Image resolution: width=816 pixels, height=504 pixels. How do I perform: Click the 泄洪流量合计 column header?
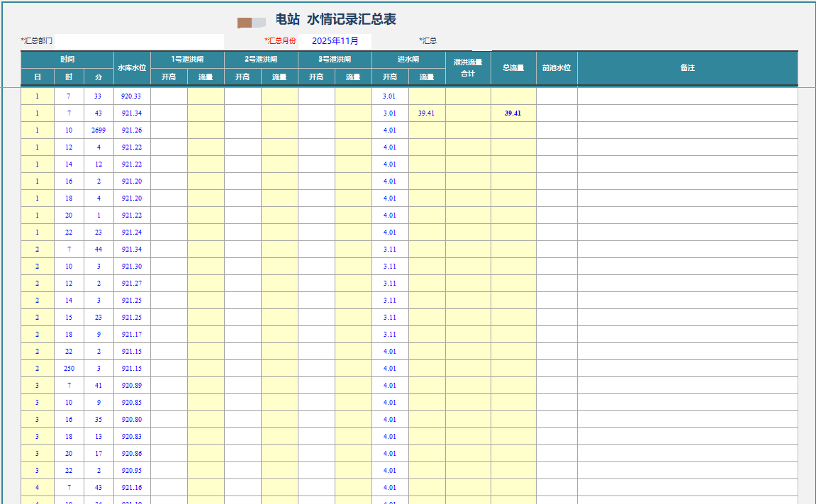(x=468, y=68)
